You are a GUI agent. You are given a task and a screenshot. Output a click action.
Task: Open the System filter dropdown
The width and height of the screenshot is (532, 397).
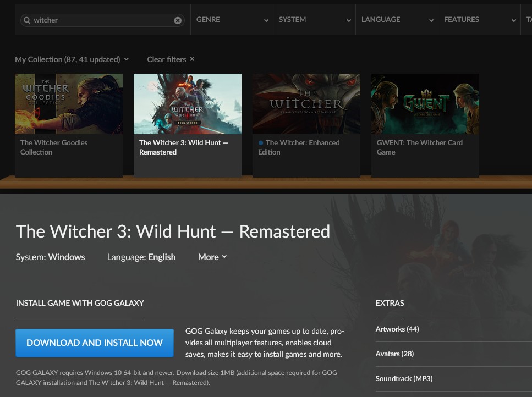point(314,20)
